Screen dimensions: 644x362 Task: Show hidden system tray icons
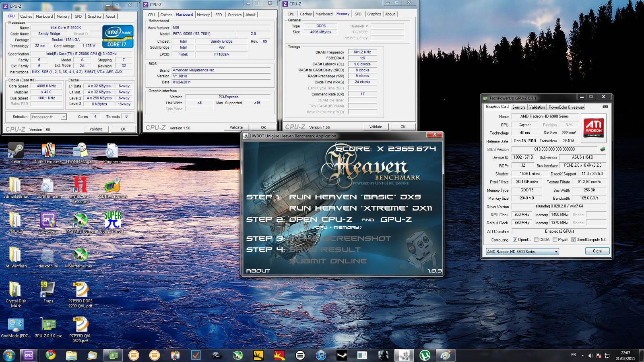pyautogui.click(x=583, y=355)
